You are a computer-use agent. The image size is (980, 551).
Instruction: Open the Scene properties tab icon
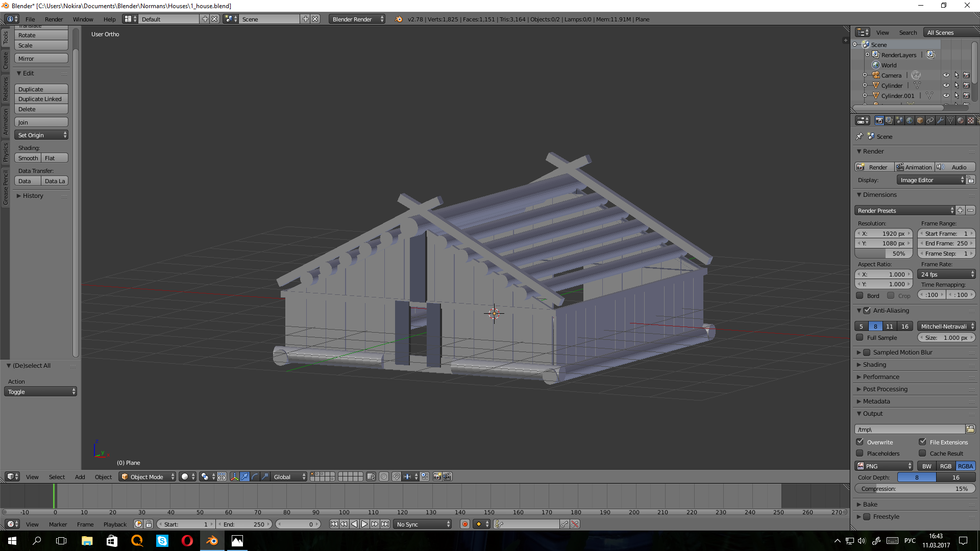tap(899, 120)
